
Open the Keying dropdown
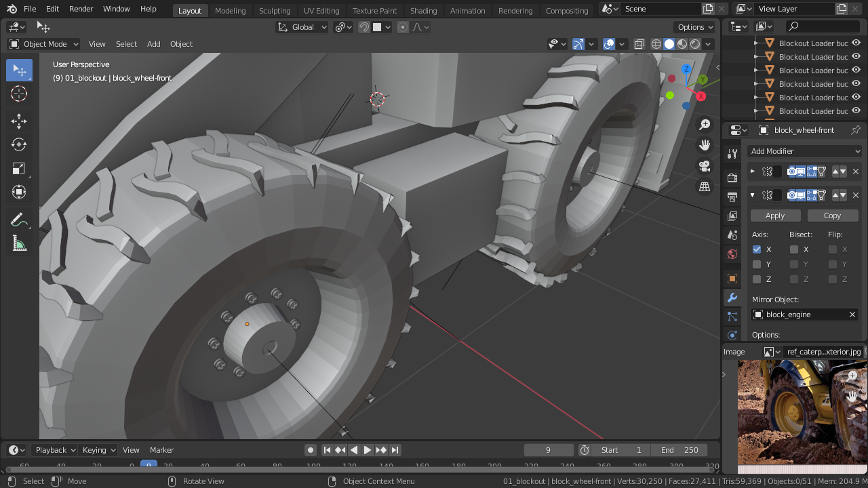coord(98,450)
